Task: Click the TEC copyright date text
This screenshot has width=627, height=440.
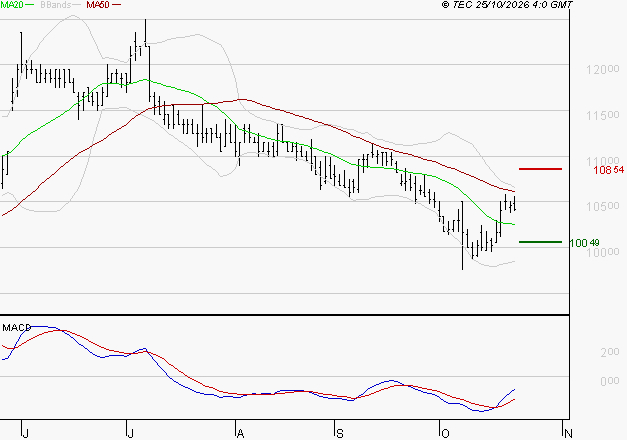Action: [507, 5]
